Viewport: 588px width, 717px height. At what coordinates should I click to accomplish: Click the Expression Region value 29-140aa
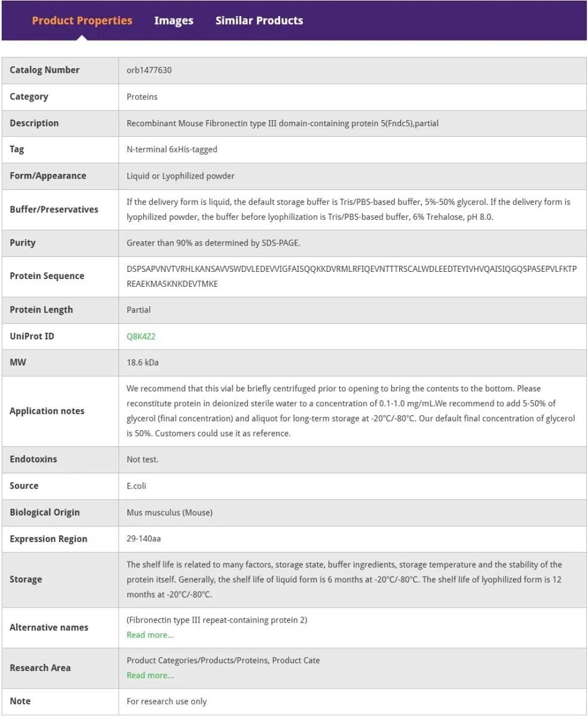click(143, 539)
